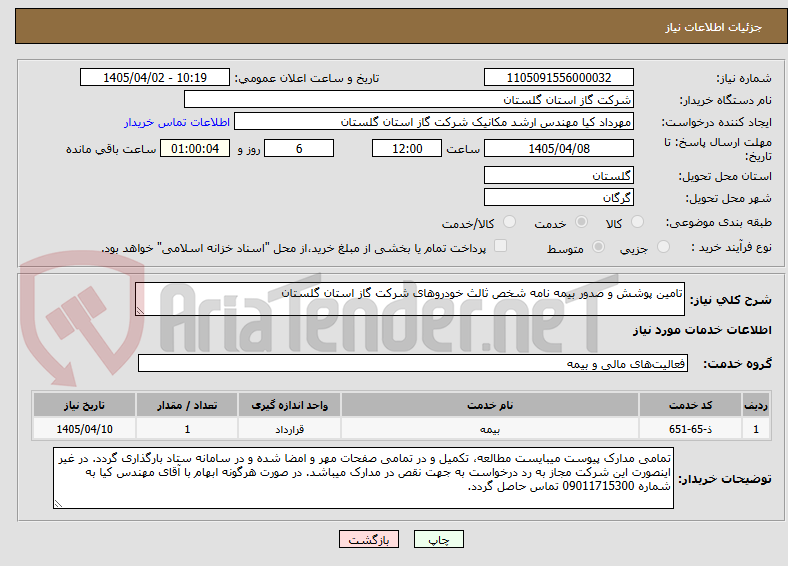Click the announcement date field 1405/04/02
This screenshot has width=788, height=566.
click(x=155, y=77)
